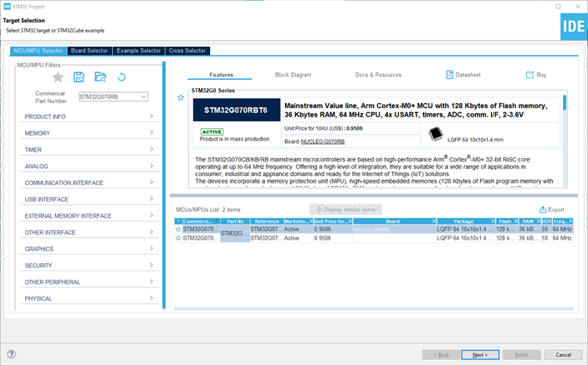Click the MCU list horizontal scrollbar

coord(374,309)
